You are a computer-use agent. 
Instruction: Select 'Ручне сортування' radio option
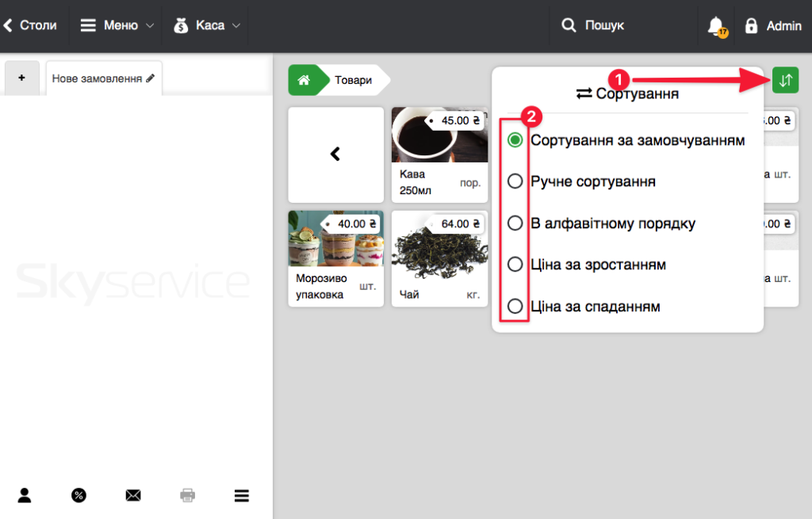coord(515,181)
